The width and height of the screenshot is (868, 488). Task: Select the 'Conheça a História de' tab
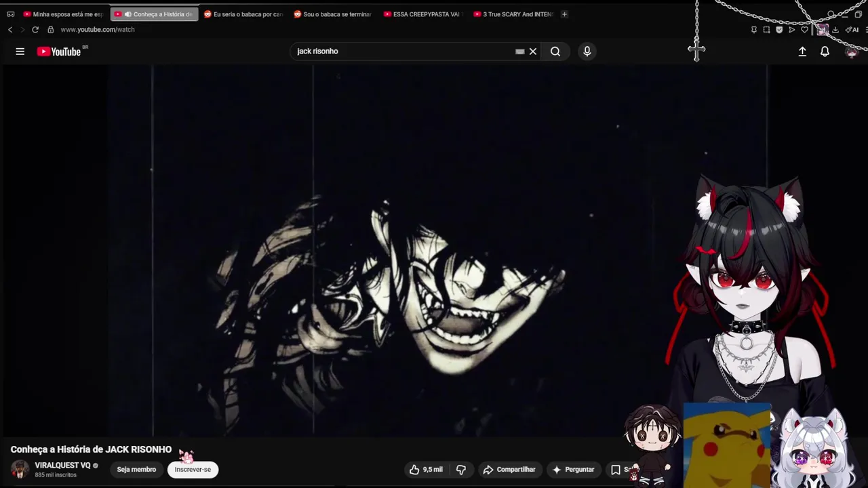pyautogui.click(x=154, y=14)
